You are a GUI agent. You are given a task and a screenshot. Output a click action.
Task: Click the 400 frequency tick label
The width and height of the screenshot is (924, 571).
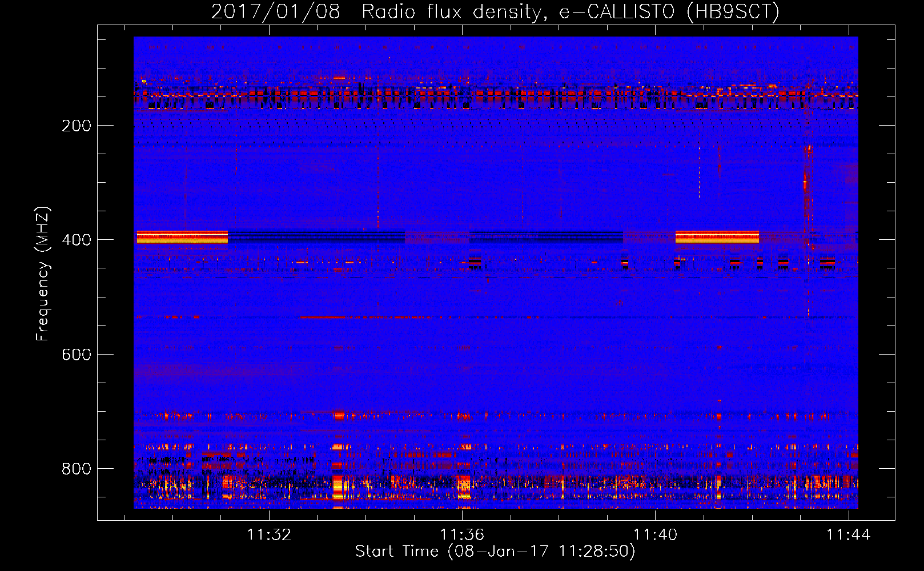(x=77, y=240)
